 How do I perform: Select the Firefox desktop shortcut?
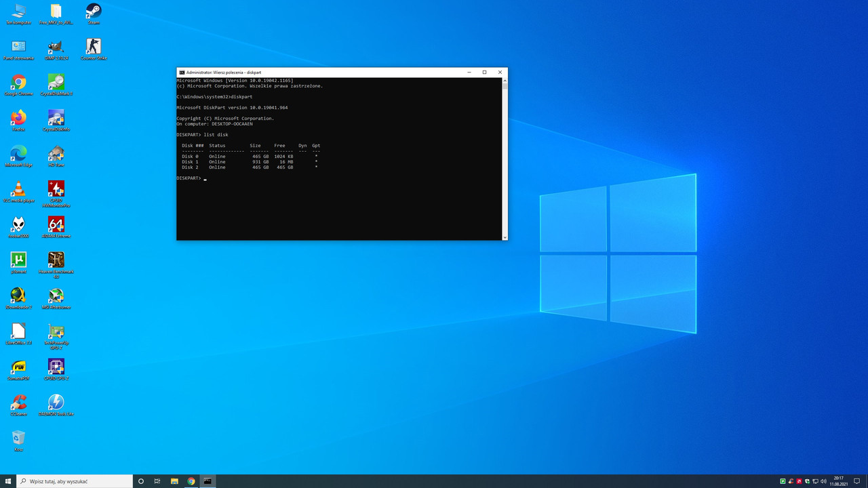coord(19,121)
